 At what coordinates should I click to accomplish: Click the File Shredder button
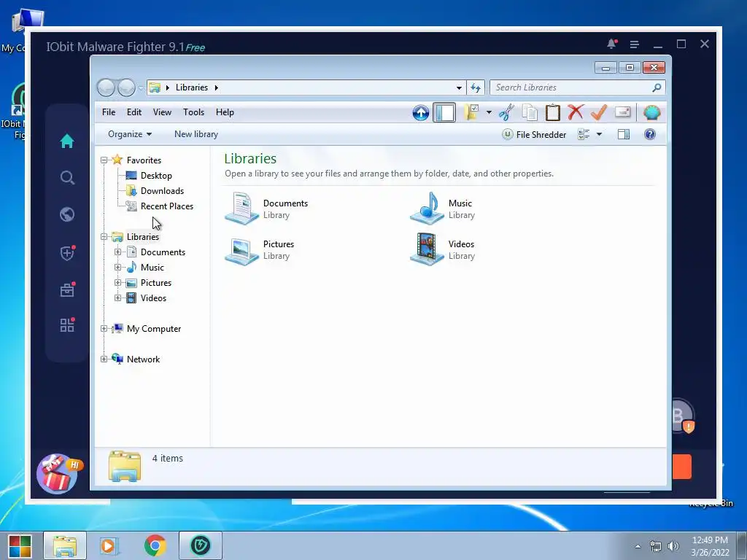click(x=534, y=135)
